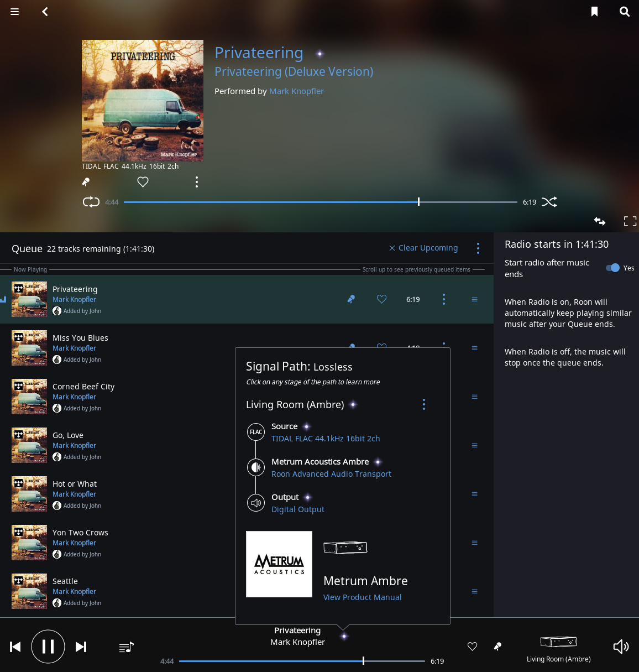Toggle shuffle playback
This screenshot has height=672, width=639.
point(549,202)
